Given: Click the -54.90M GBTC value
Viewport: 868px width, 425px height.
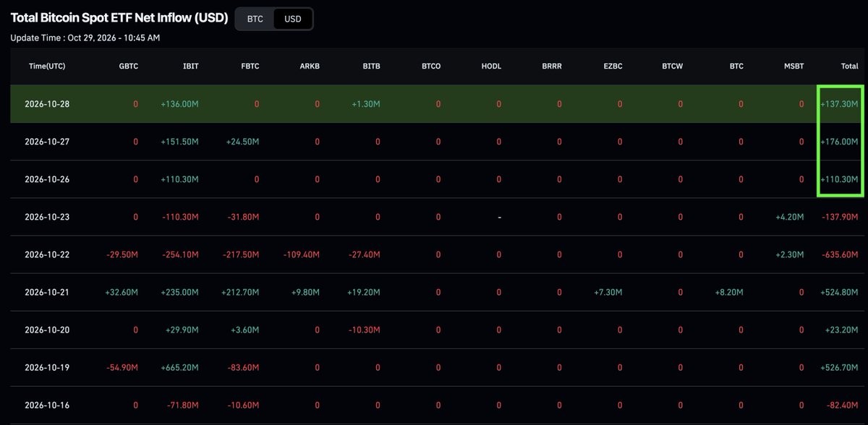Looking at the screenshot, I should click(122, 367).
